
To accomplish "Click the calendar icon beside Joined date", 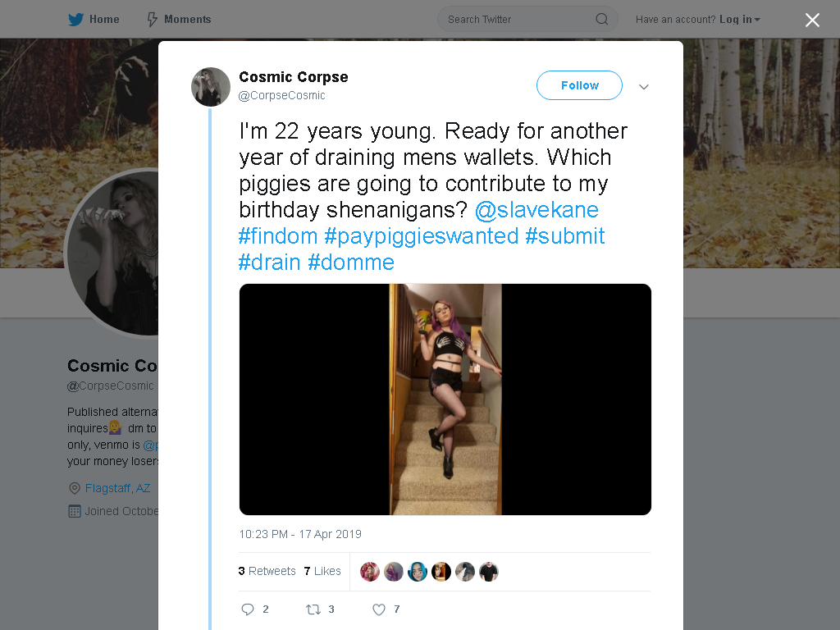I will click(75, 511).
